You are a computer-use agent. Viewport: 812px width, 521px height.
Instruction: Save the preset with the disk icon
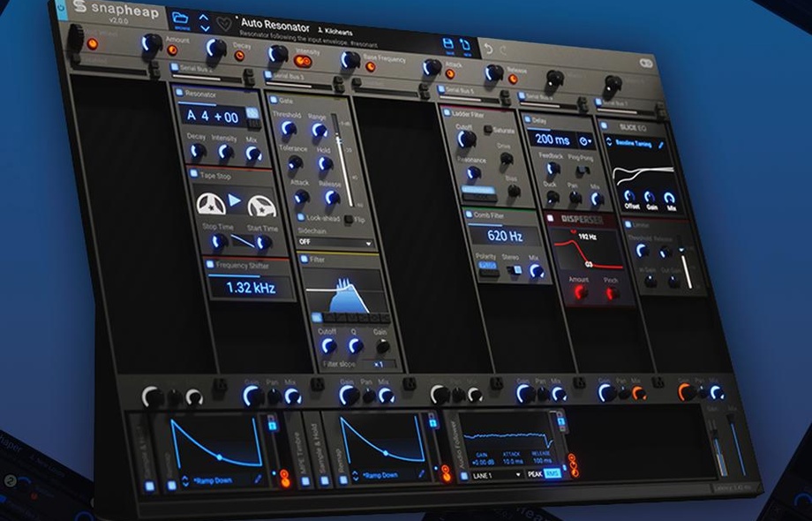(x=447, y=45)
